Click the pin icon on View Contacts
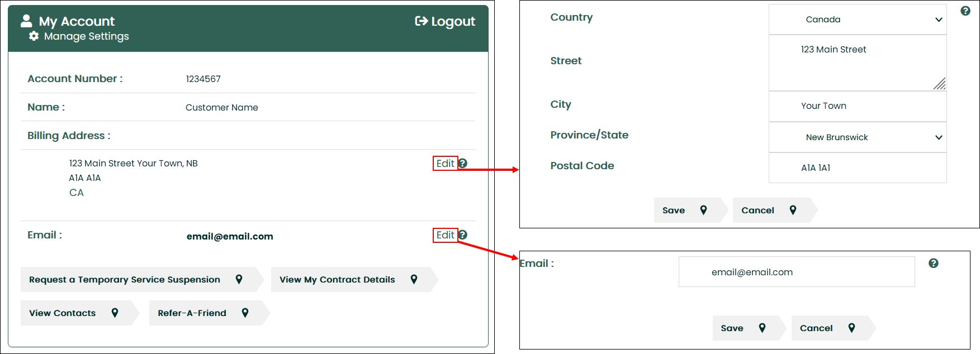This screenshot has width=980, height=354. tap(115, 313)
